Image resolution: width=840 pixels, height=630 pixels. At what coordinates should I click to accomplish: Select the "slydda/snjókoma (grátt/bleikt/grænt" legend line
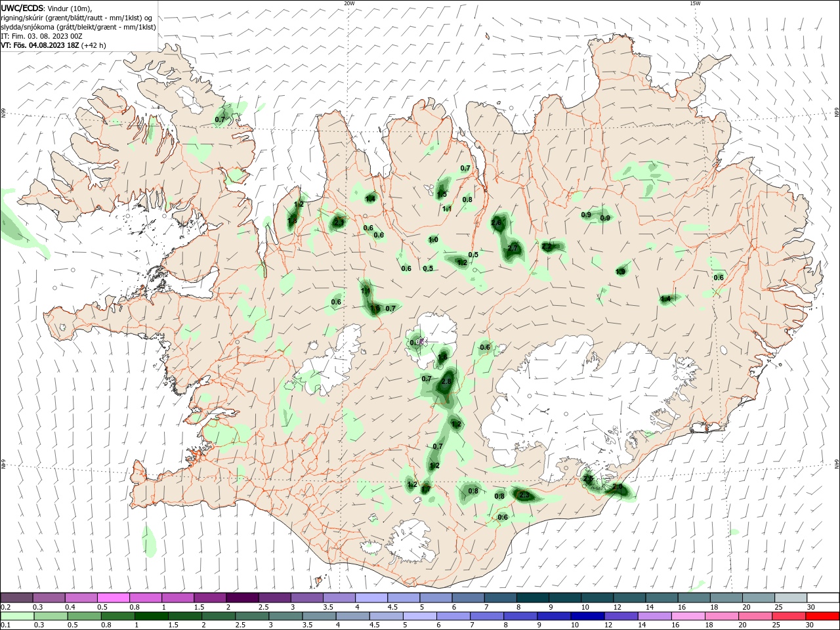click(x=78, y=27)
